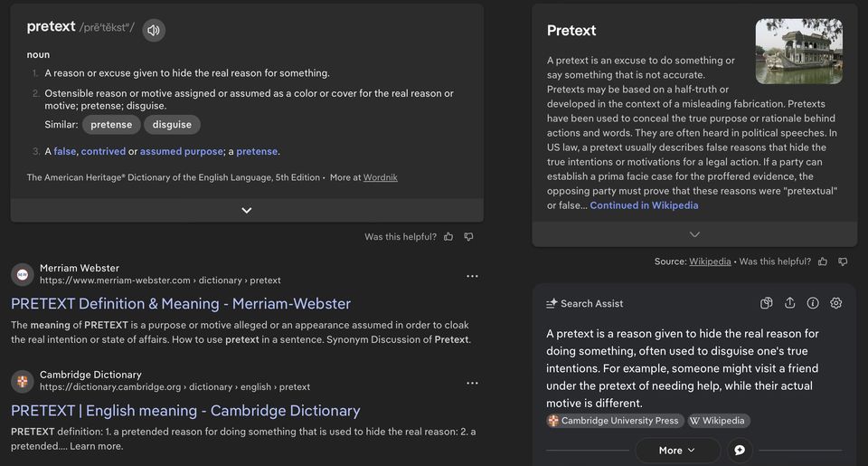The height and width of the screenshot is (466, 868).
Task: Open Cambridge Dictionary result options menu
Action: [x=472, y=383]
